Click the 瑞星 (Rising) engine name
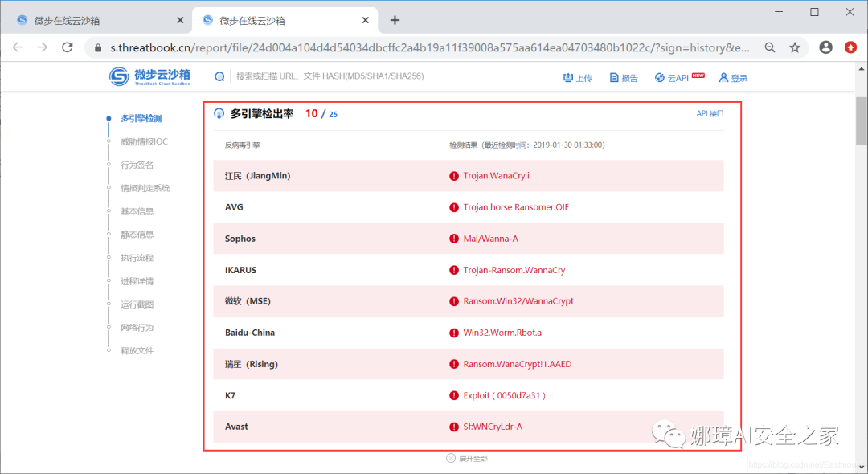Viewport: 868px width, 474px height. coord(252,365)
